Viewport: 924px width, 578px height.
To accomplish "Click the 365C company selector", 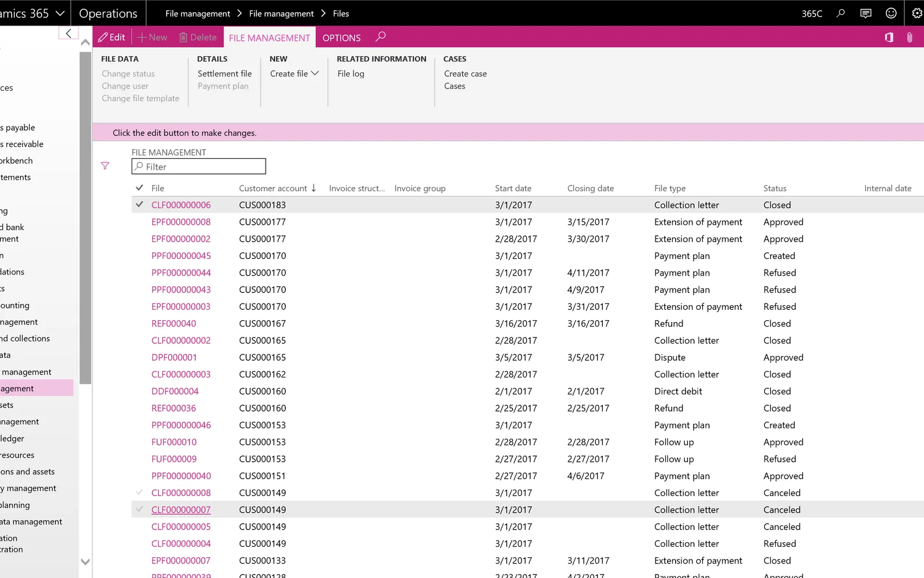I will click(x=811, y=13).
